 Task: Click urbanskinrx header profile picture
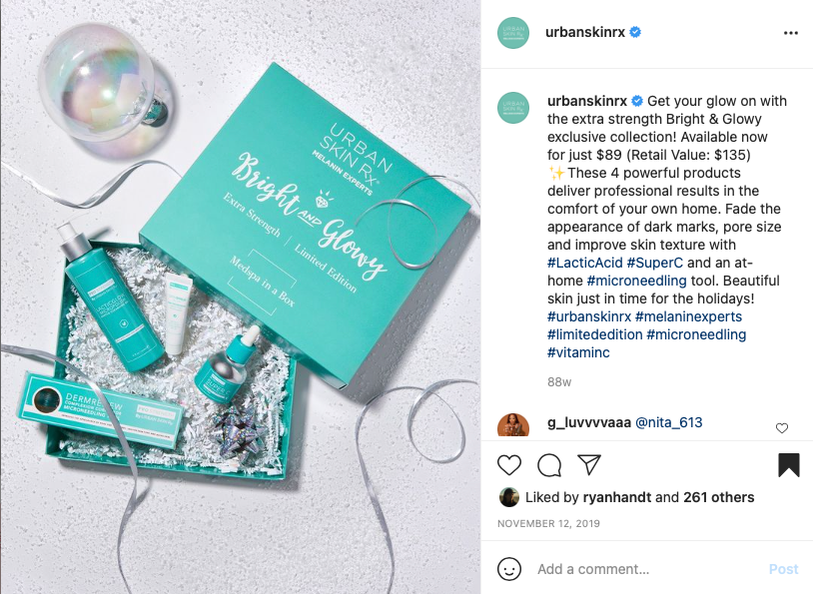pos(513,33)
